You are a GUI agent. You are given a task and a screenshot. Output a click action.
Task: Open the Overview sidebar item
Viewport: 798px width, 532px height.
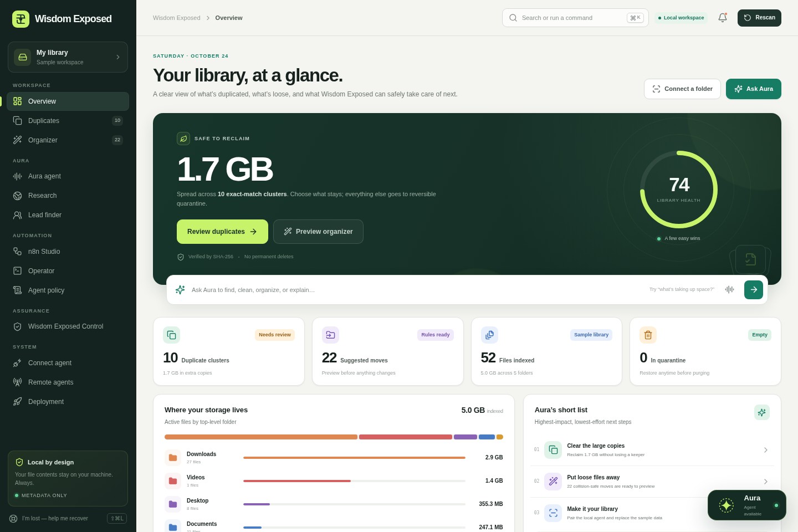pyautogui.click(x=68, y=101)
